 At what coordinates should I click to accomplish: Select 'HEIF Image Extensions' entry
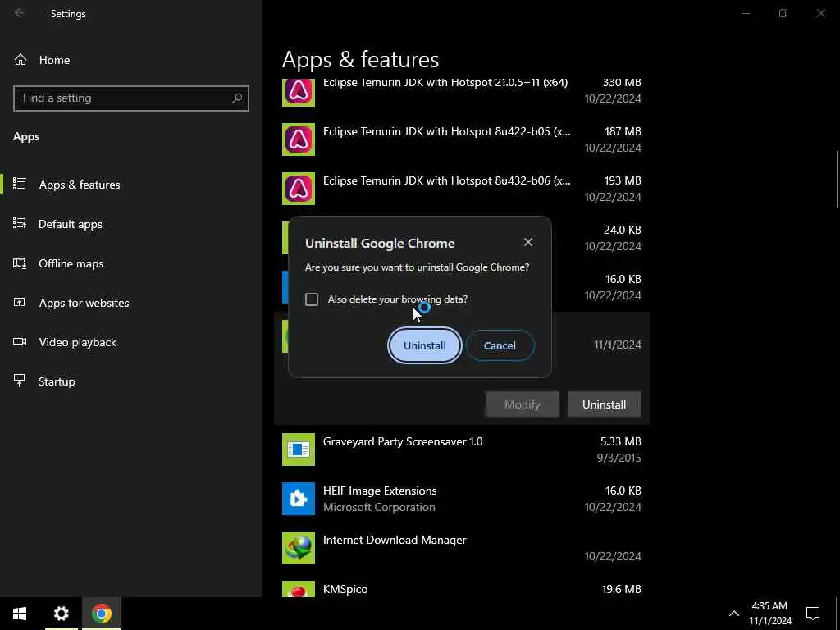point(462,499)
